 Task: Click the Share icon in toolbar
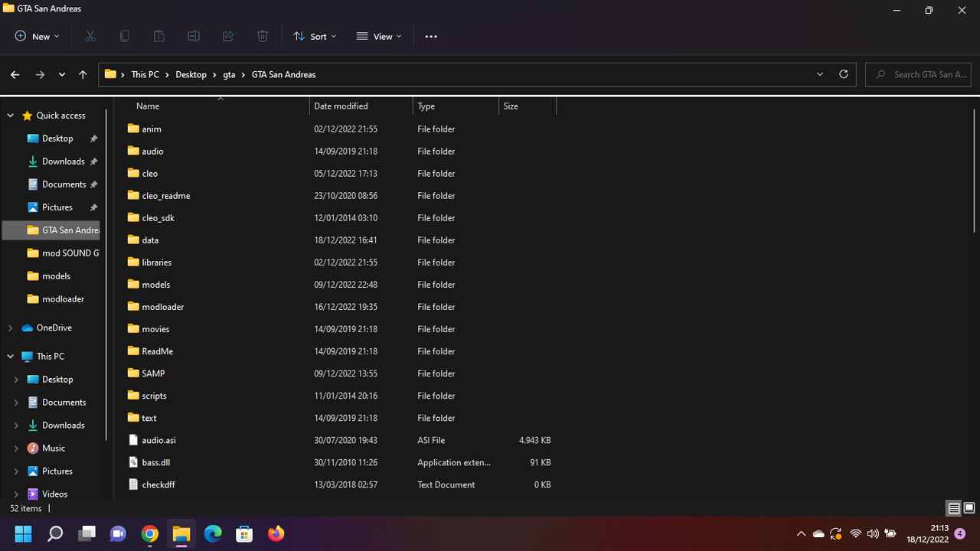click(228, 36)
